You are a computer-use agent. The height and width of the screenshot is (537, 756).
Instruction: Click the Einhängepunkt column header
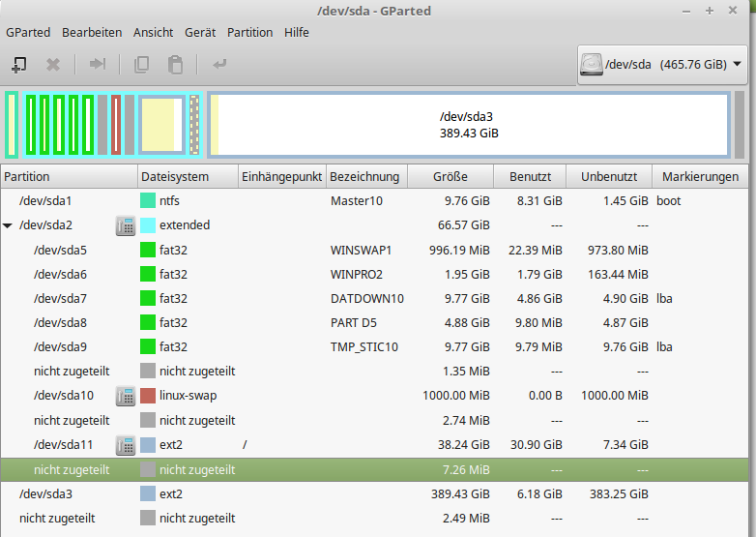282,177
